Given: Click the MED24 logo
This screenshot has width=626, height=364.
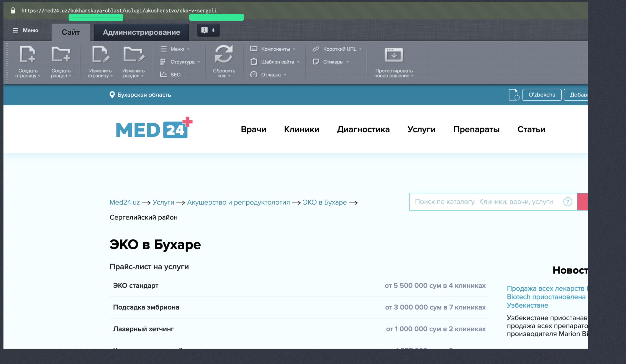Looking at the screenshot, I should [154, 128].
